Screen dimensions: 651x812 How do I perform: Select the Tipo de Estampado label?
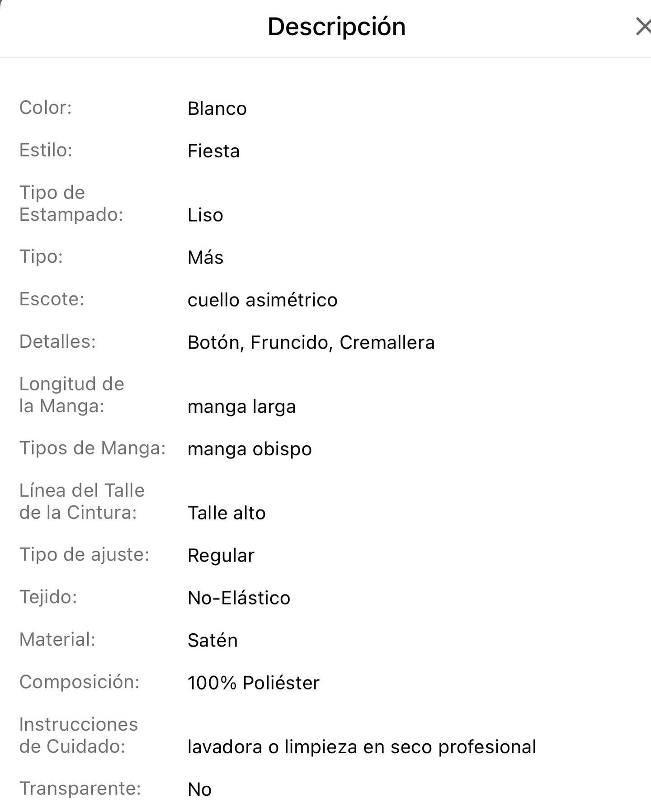pyautogui.click(x=71, y=203)
